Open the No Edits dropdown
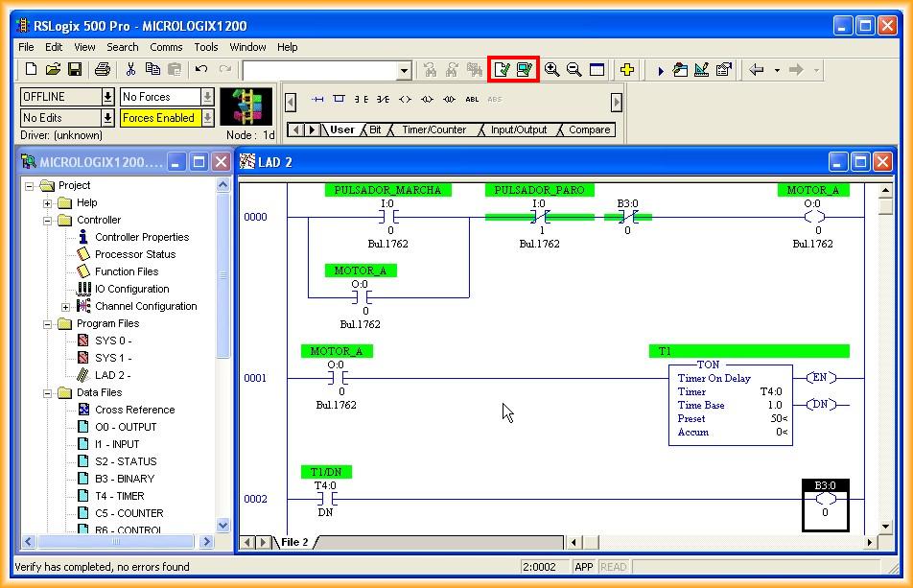913x588 pixels. (x=107, y=118)
